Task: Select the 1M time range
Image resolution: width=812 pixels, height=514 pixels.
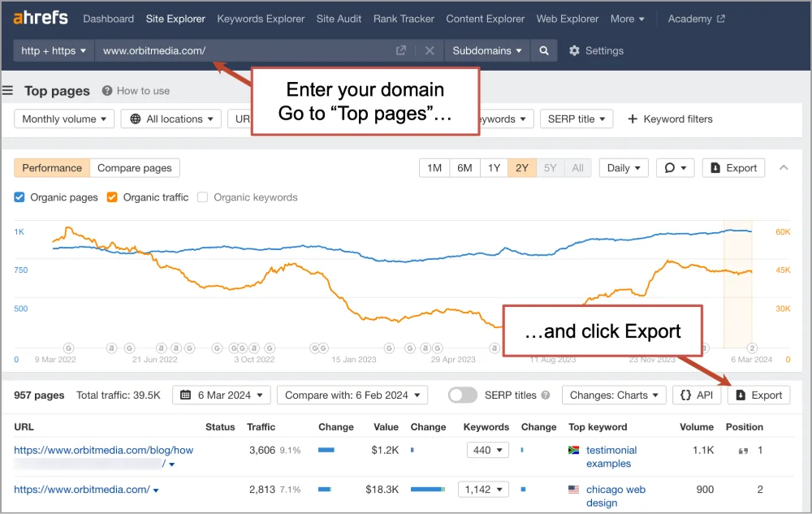Action: pos(434,168)
